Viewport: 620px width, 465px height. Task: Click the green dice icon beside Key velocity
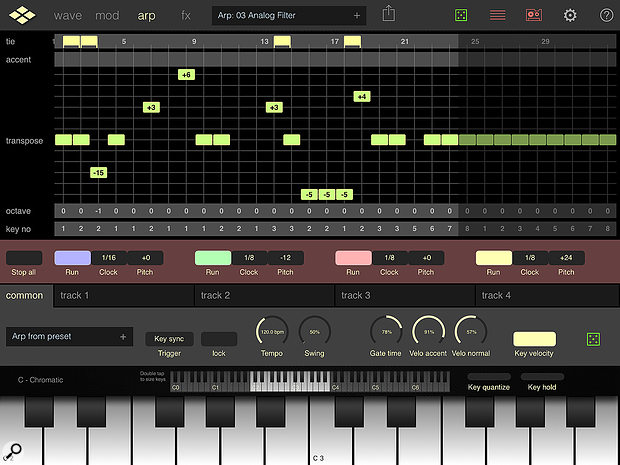593,339
